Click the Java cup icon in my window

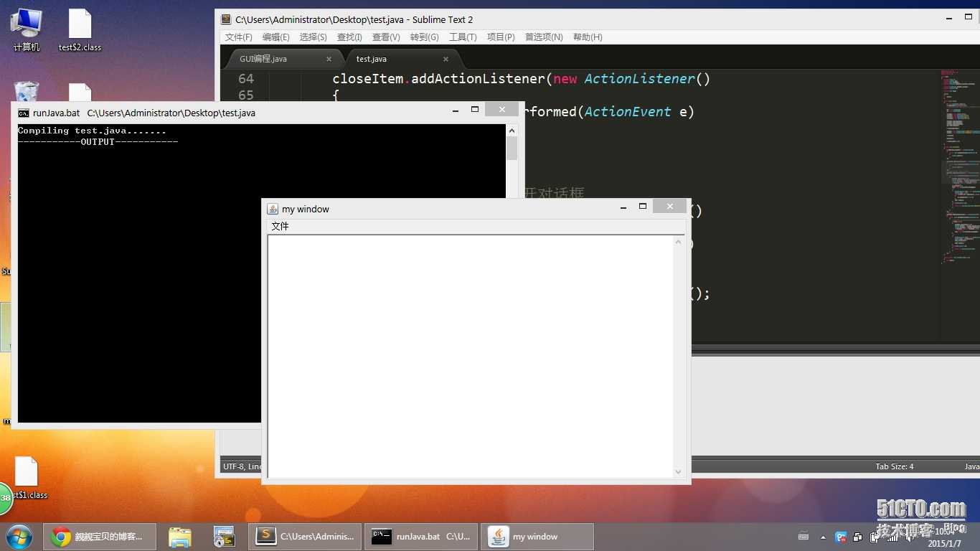[x=273, y=209]
